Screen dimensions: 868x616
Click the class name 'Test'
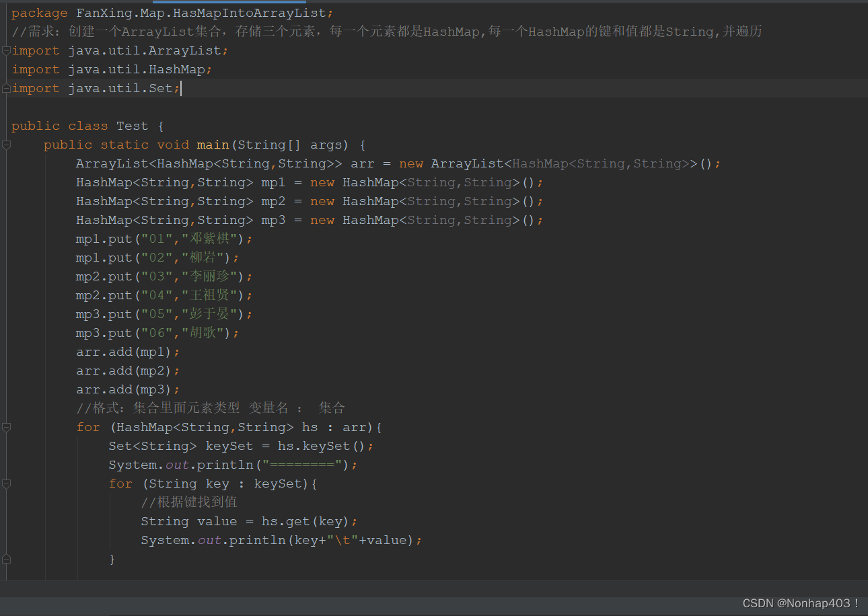coord(132,126)
